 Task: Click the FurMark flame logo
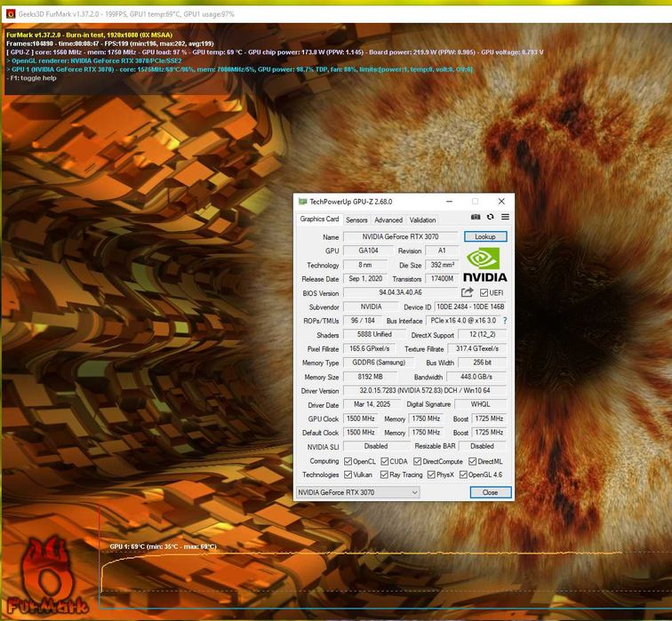click(47, 577)
